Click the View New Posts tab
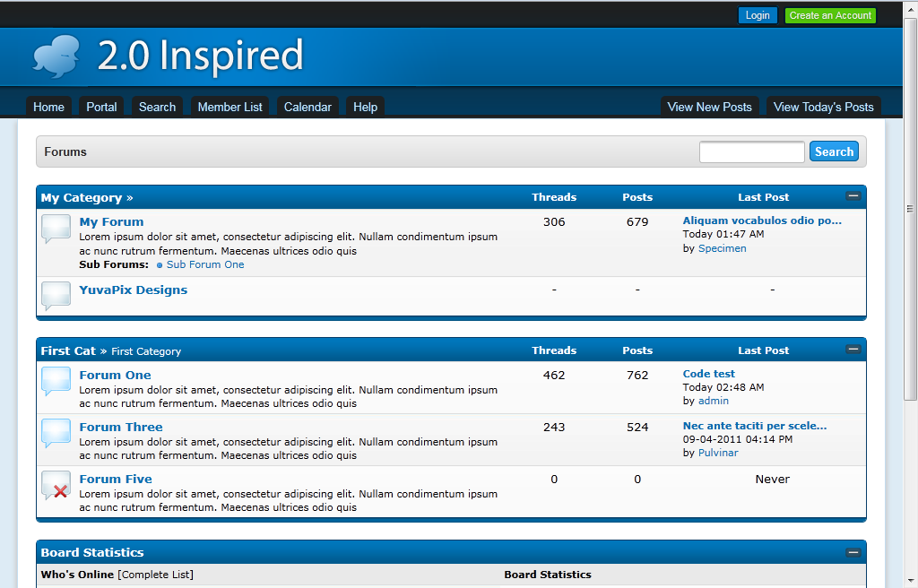Viewport: 918px width, 588px height. pos(709,107)
